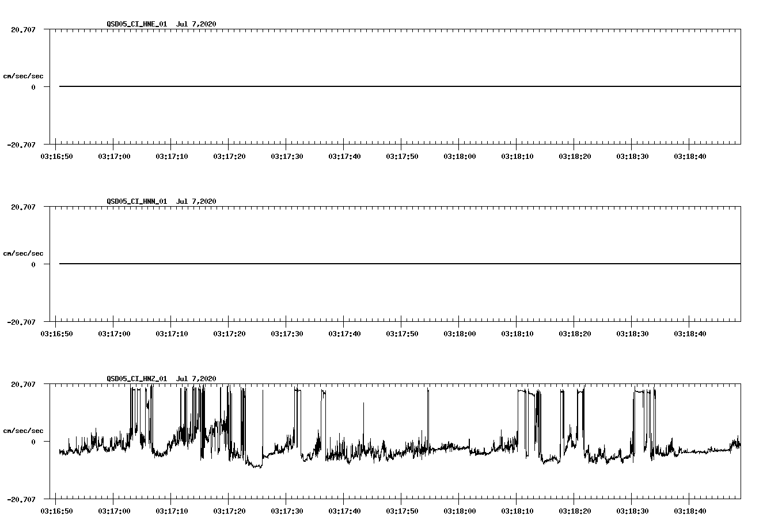Screen dimensions: 782x532
Task: Click the zero axis label on the HNN plot
Action: pyautogui.click(x=33, y=264)
